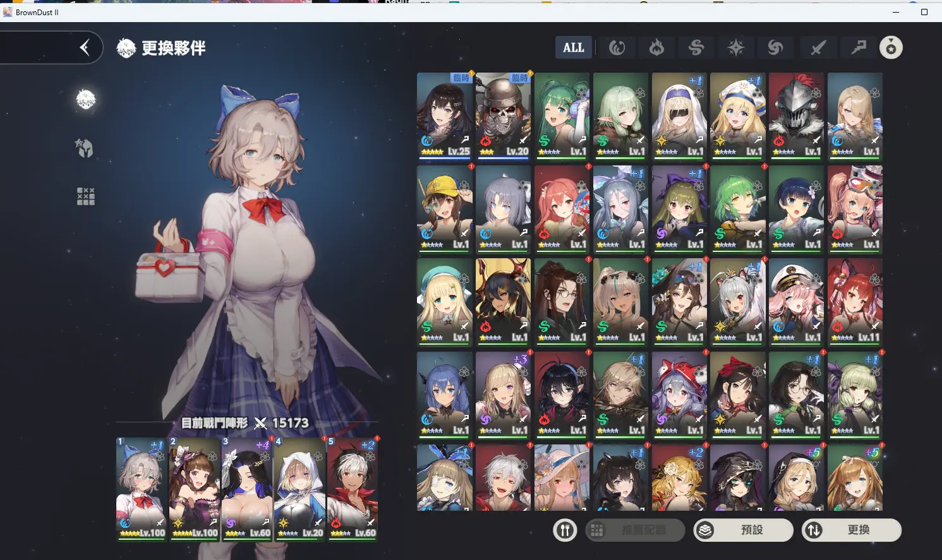The width and height of the screenshot is (942, 560).
Task: Click the 更換 swap button
Action: (852, 530)
